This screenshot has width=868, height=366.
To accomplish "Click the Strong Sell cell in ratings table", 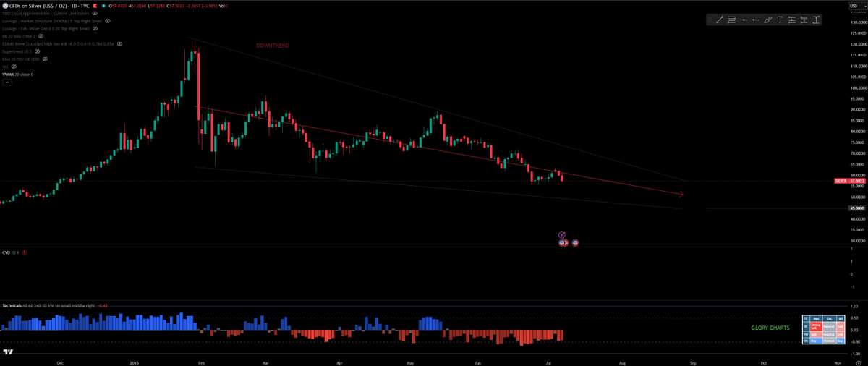I will pos(816,327).
